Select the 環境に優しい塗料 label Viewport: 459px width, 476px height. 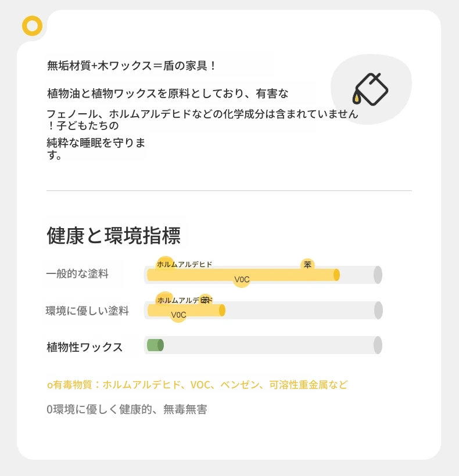tap(88, 311)
